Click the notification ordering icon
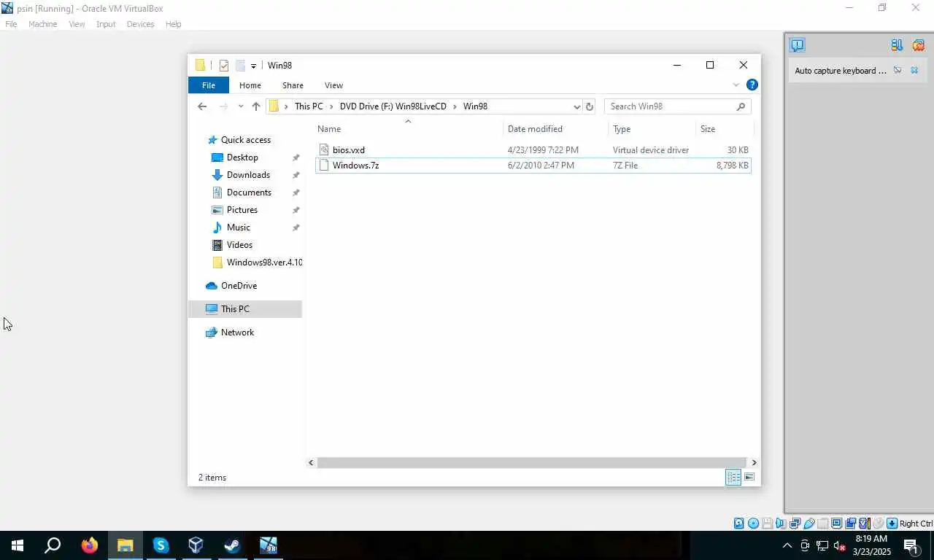 pos(897,45)
